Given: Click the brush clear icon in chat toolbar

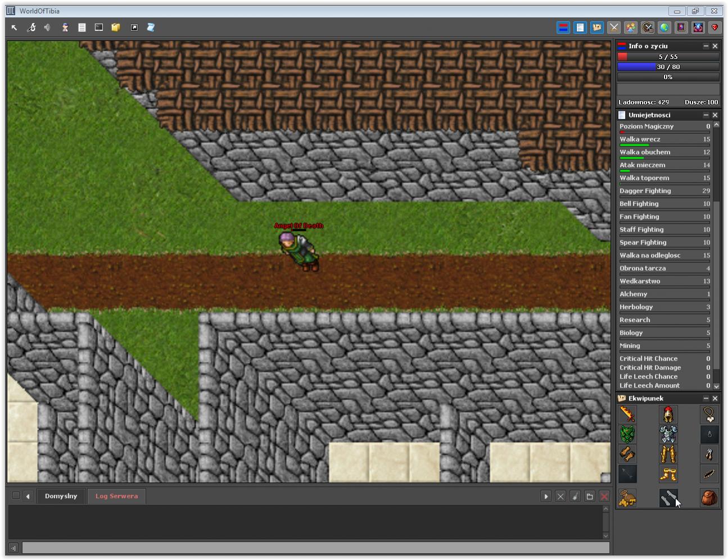Looking at the screenshot, I should tap(575, 496).
